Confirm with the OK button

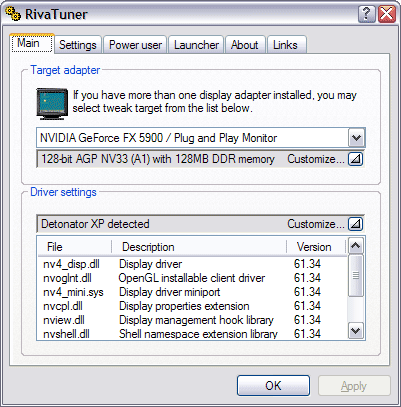pos(273,386)
